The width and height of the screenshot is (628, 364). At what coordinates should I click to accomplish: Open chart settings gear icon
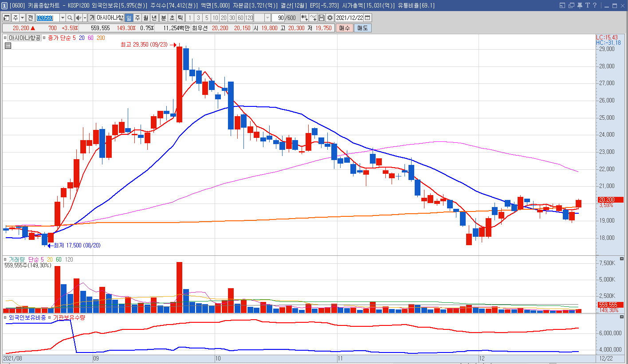[x=330, y=18]
